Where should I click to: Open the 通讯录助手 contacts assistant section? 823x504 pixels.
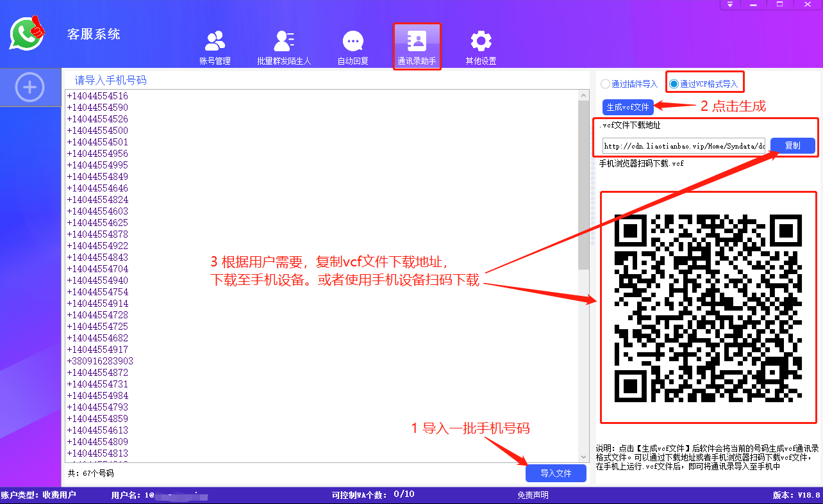(x=417, y=46)
